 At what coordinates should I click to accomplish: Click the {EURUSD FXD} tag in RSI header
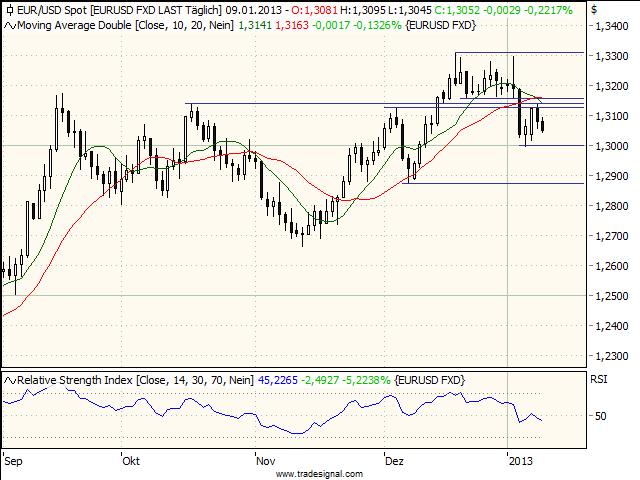coord(432,381)
